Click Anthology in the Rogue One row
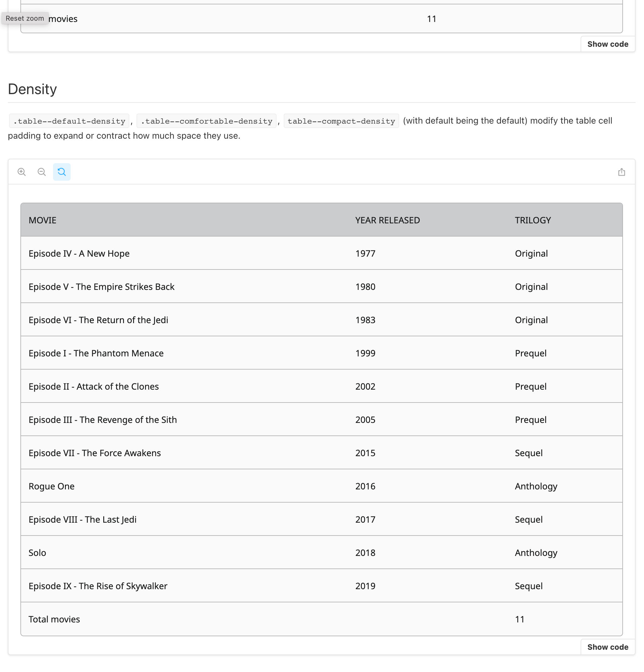This screenshot has height=672, width=644. click(536, 486)
